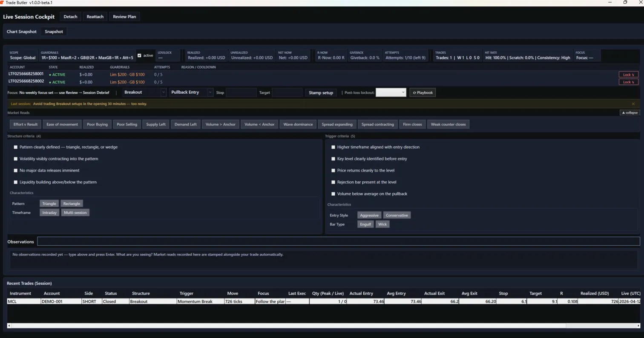The height and width of the screenshot is (338, 644).
Task: Select the Wave dominance market read
Action: [x=298, y=124]
